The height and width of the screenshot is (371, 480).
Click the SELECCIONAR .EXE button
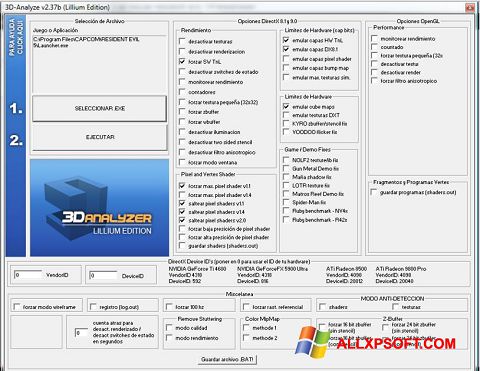(99, 108)
